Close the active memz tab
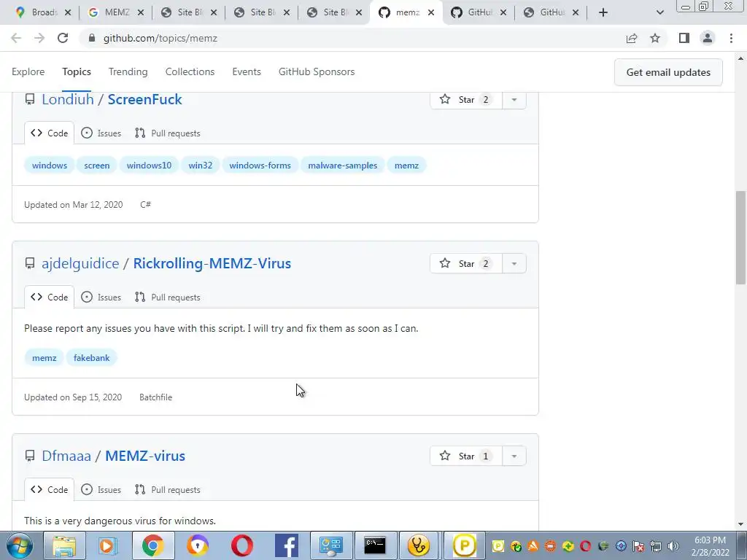747x560 pixels. (x=430, y=12)
